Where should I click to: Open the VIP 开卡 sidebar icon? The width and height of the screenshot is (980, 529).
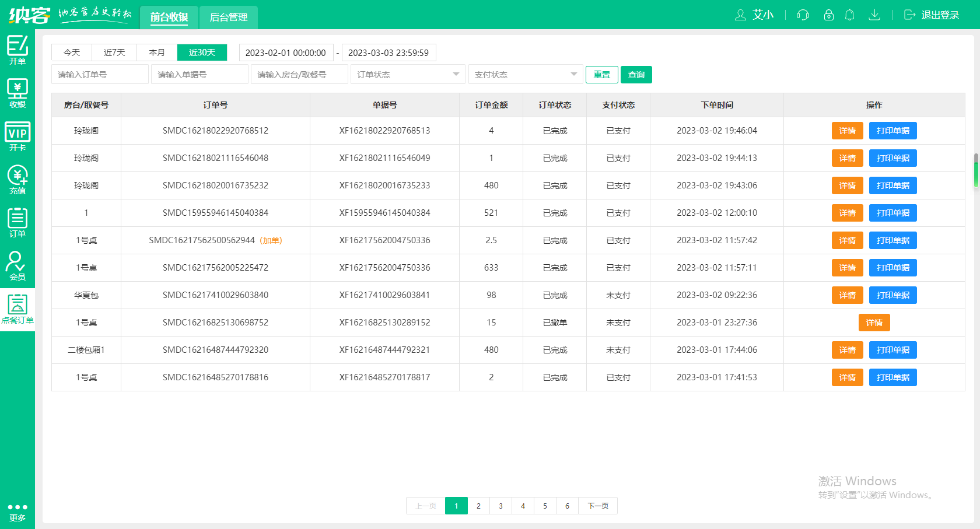[17, 136]
